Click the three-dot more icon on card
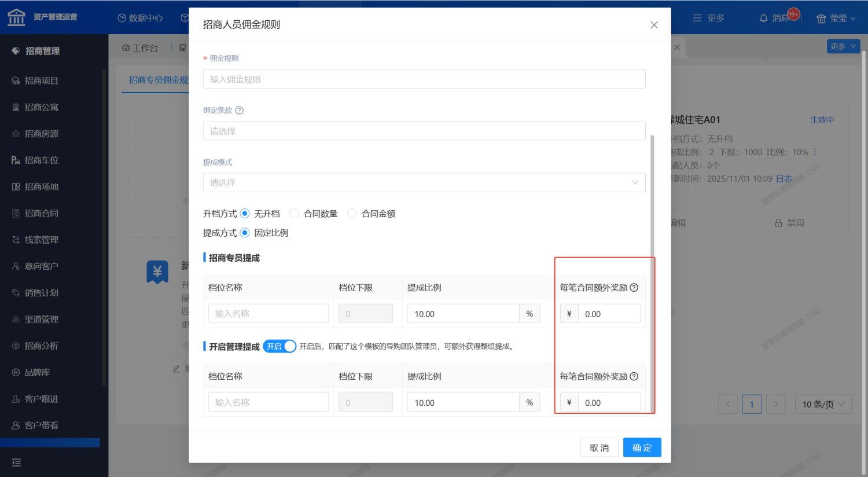Screen dimensions: 868x477 [815, 152]
